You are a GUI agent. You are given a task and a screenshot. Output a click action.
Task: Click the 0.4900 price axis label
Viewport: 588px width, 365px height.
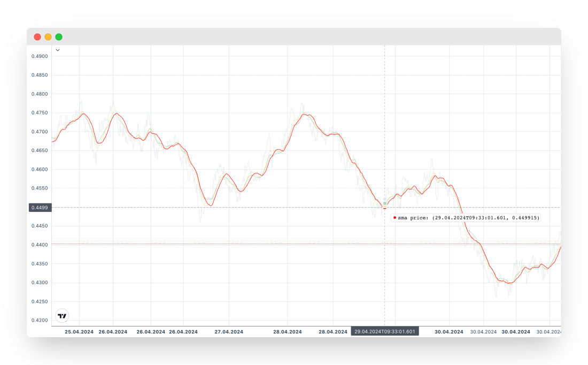(40, 56)
